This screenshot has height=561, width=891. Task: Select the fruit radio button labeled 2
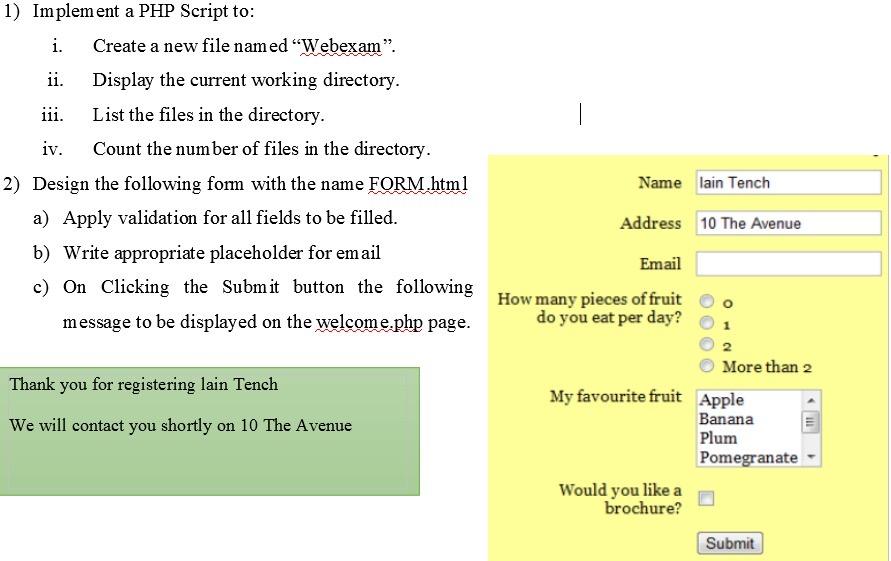(706, 344)
